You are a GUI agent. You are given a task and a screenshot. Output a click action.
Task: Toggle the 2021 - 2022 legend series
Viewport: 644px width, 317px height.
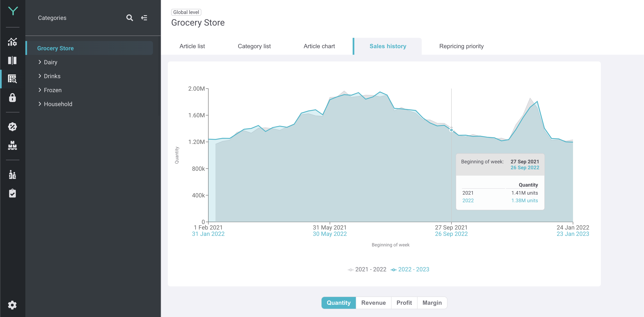[x=367, y=269]
